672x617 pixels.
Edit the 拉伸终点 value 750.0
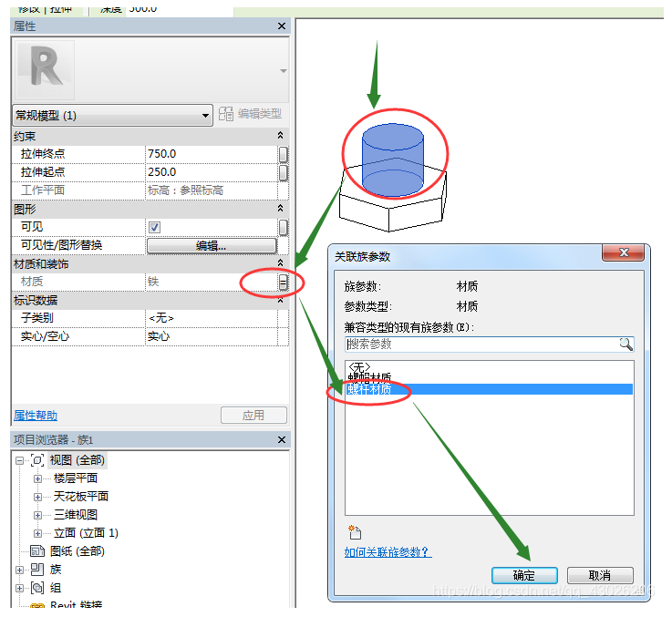pos(212,154)
